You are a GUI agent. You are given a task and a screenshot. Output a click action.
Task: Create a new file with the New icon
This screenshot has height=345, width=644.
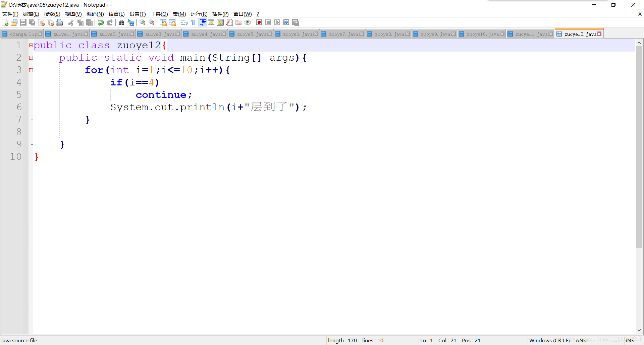(x=5, y=22)
